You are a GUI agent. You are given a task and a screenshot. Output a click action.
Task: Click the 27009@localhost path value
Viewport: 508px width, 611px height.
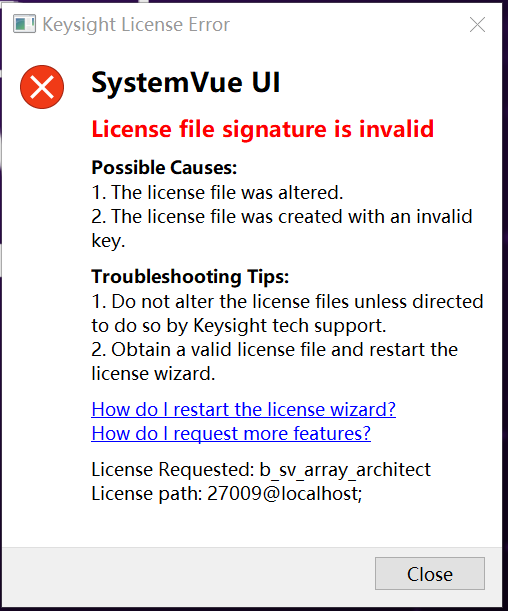pos(284,493)
